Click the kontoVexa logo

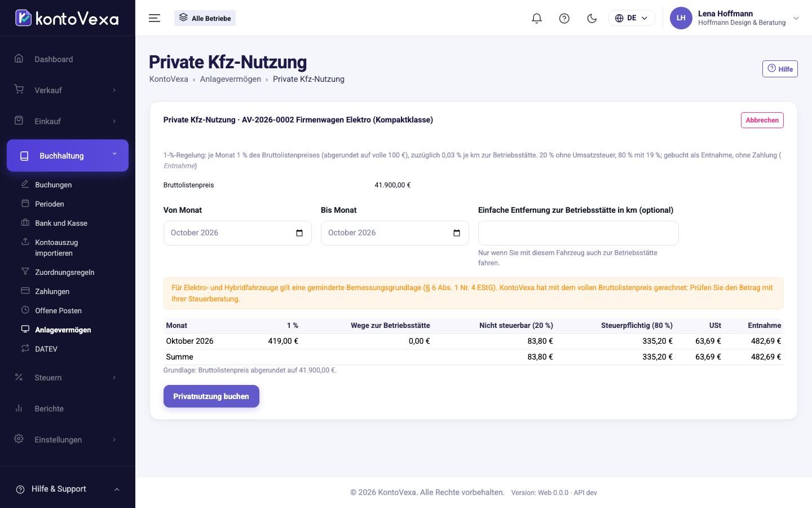67,18
